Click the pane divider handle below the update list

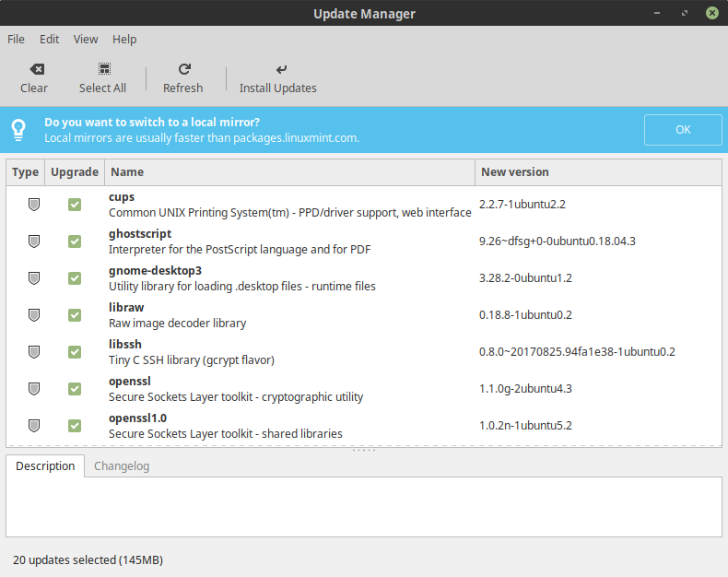(x=364, y=450)
